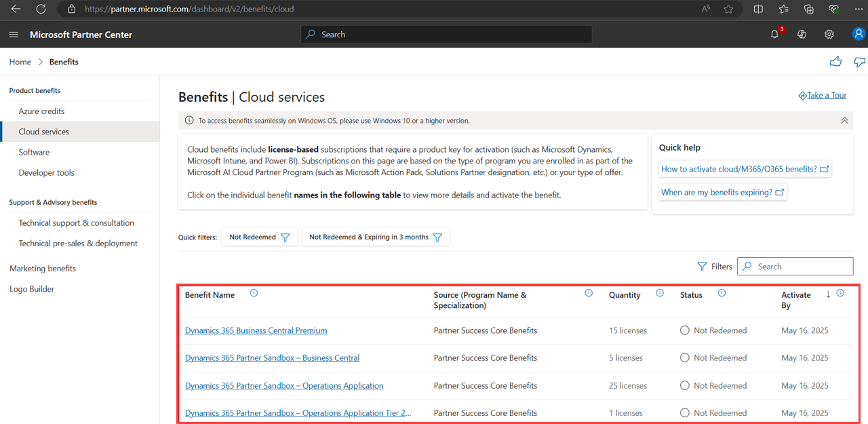Click the info icon next to Activate By

coord(840,293)
